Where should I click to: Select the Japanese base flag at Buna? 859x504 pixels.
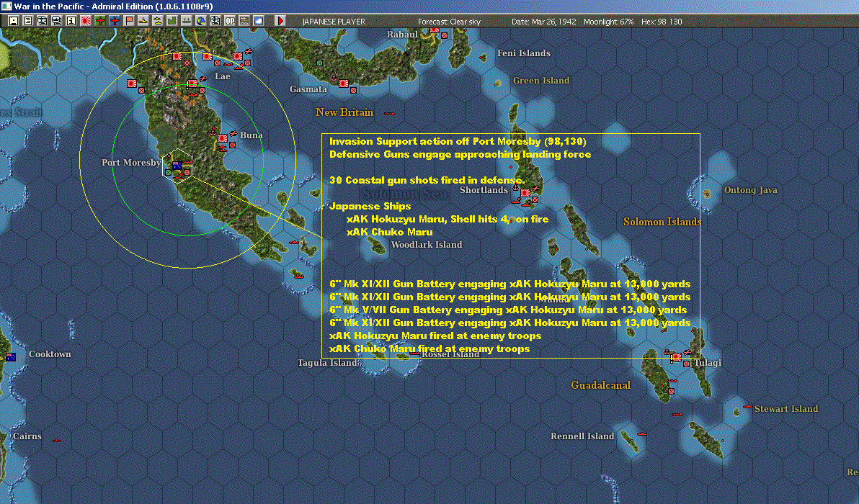(223, 138)
